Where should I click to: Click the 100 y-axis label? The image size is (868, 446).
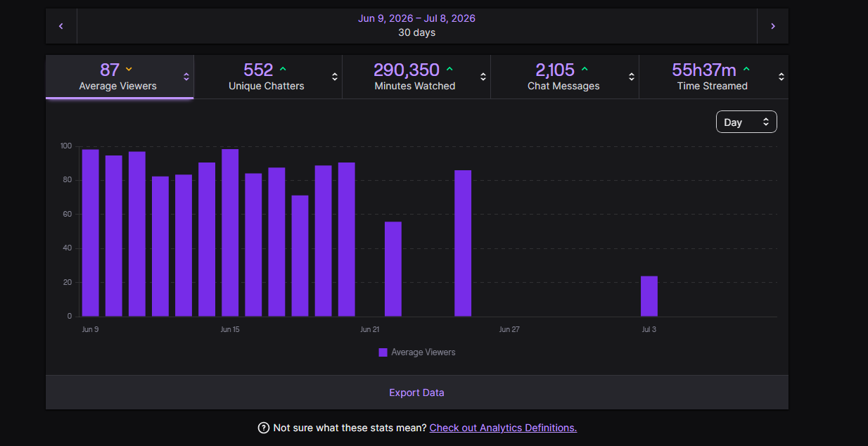(x=66, y=146)
